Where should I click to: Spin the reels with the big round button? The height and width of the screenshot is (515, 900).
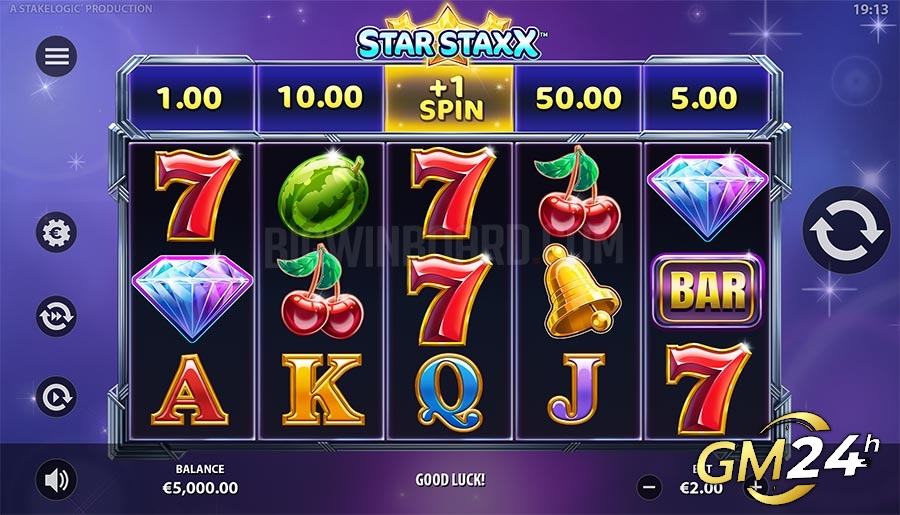[x=847, y=230]
